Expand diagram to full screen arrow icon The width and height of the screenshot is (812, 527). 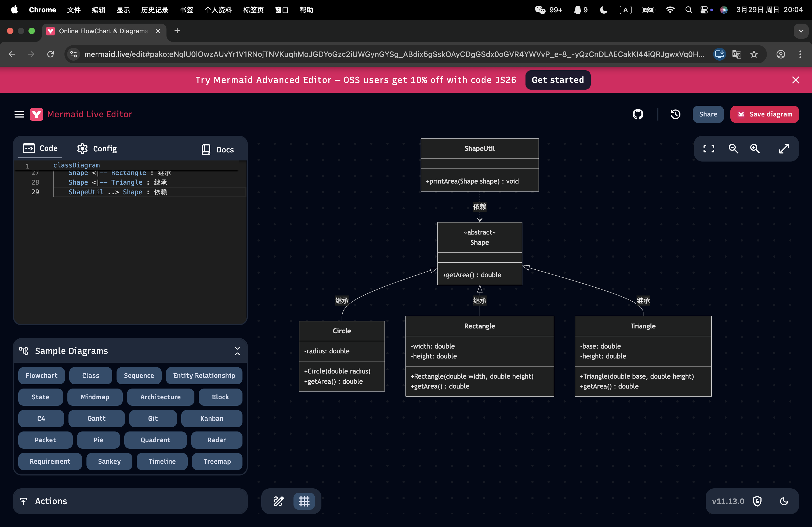tap(784, 149)
